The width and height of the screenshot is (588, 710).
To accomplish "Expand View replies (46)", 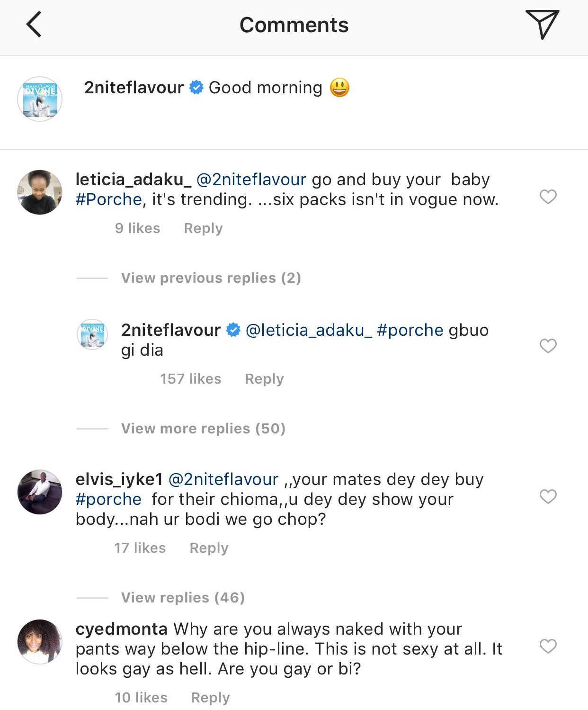I will click(x=183, y=598).
